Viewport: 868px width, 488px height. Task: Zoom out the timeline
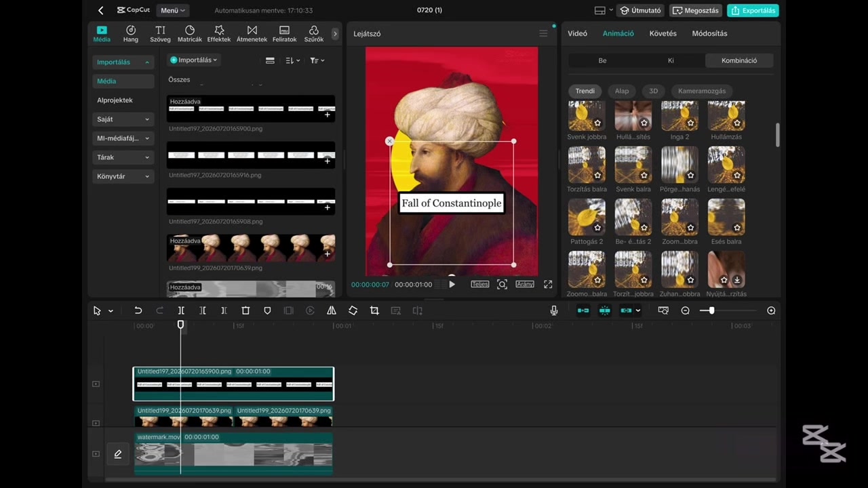(x=686, y=310)
